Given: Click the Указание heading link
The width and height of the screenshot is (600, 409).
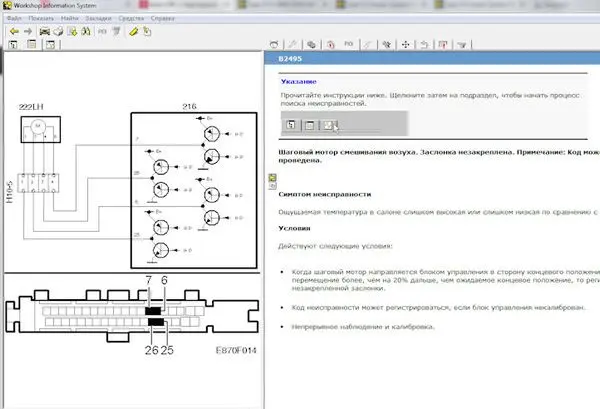Looking at the screenshot, I should click(298, 81).
